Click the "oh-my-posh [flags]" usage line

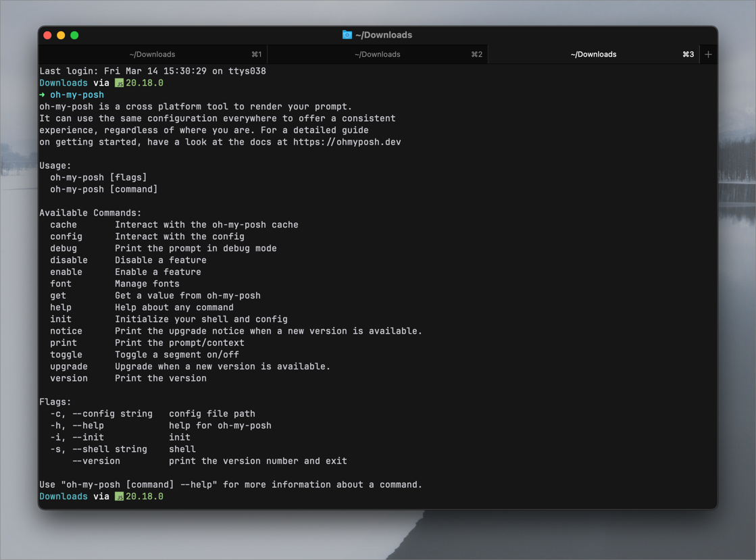click(99, 178)
